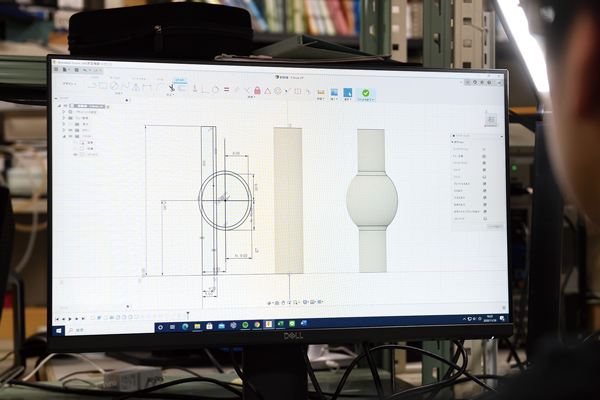
Task: Click the green Finish Sketch toolbar button
Action: click(x=366, y=95)
